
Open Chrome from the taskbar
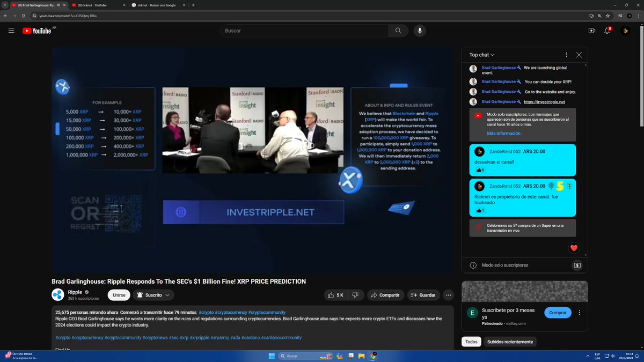point(373,356)
